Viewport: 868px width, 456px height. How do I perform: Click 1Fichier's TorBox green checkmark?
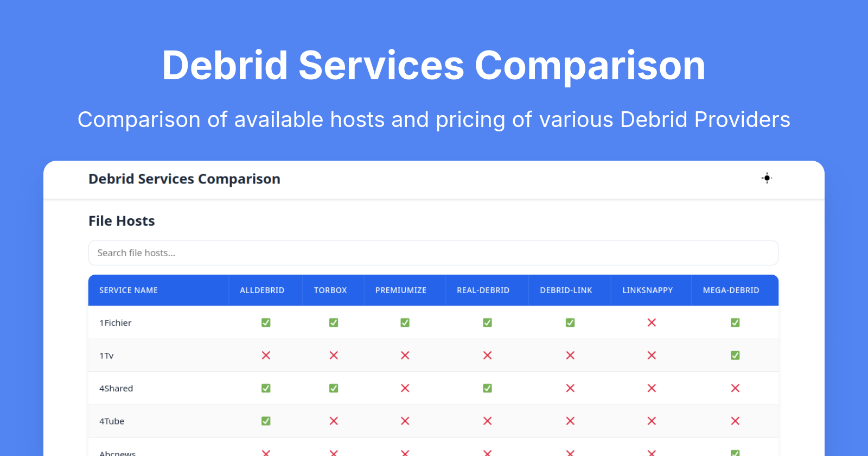334,322
